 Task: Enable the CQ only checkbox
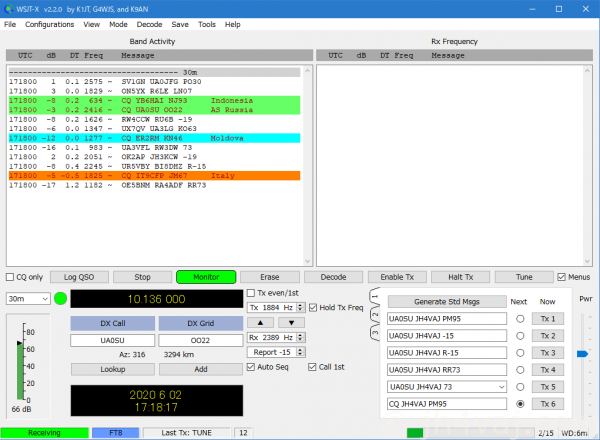tap(10, 277)
